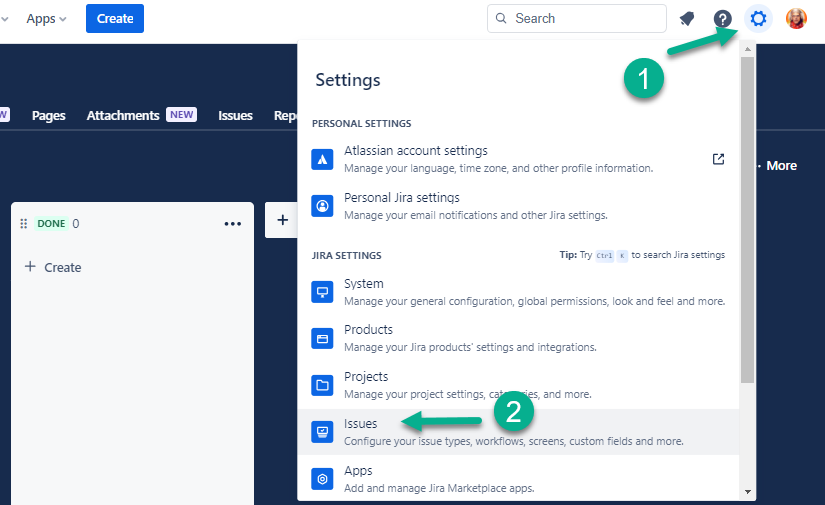Open the external link icon for Atlassian account
Screen dimensions: 825x505
pyautogui.click(x=718, y=159)
